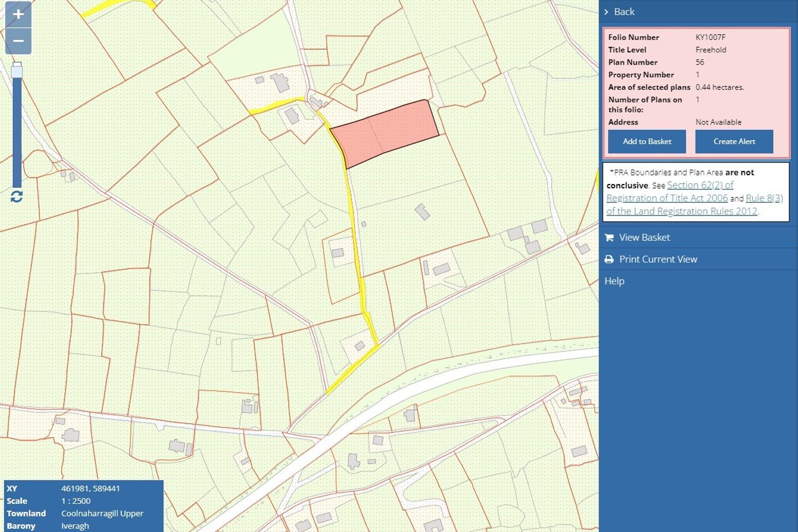Click the Townland Coolnaharragill Upper info
The width and height of the screenshot is (798, 532).
[x=102, y=513]
